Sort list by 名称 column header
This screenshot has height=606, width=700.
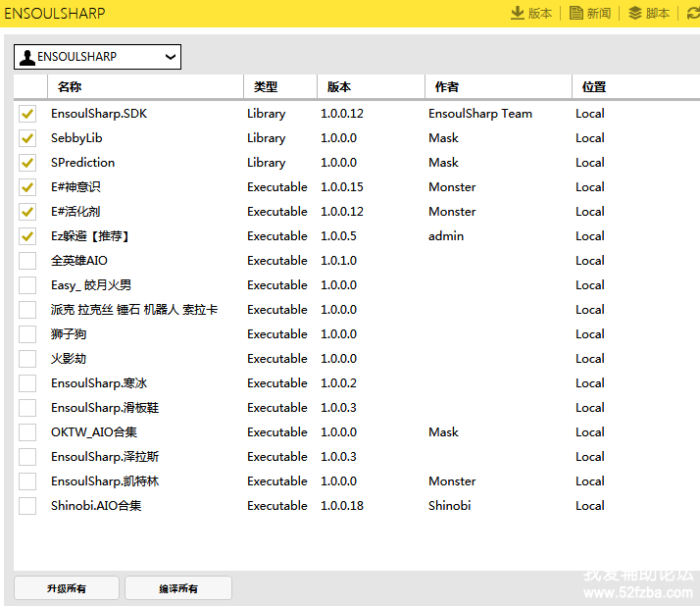click(69, 87)
